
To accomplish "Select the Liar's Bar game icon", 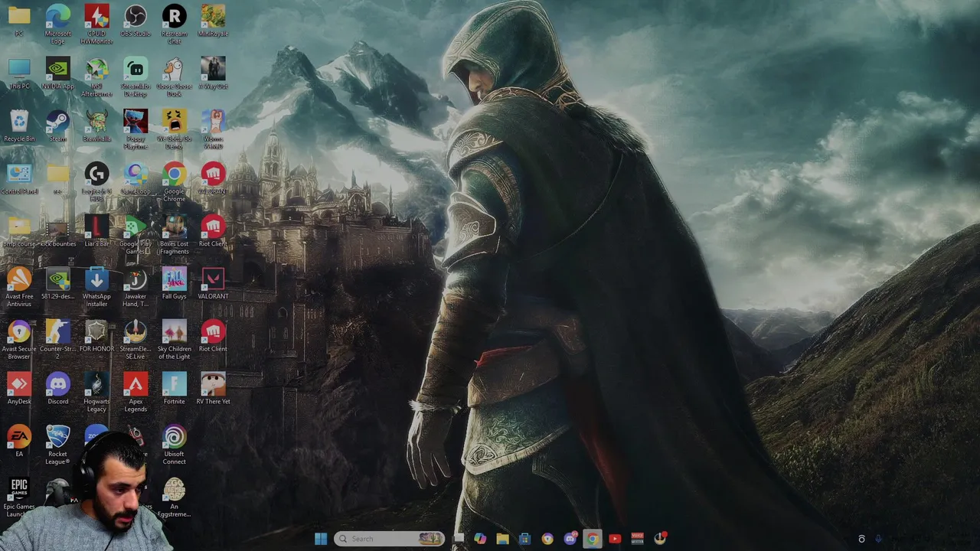I will coord(96,230).
